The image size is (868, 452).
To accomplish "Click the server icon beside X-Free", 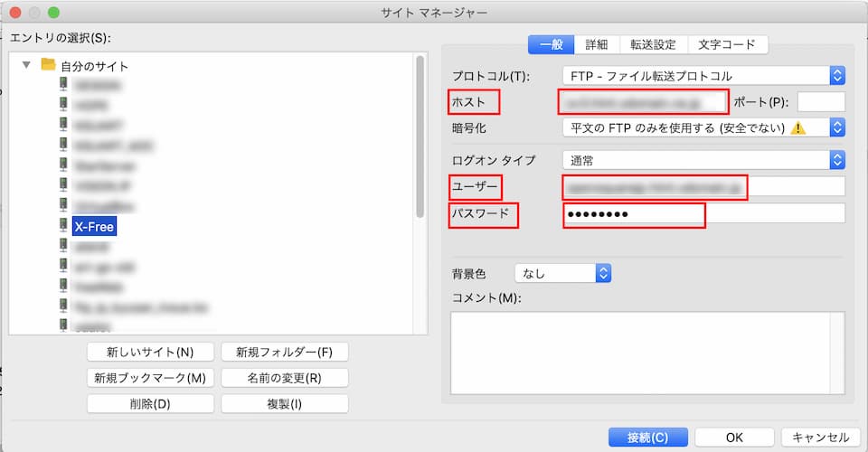I will coord(63,226).
